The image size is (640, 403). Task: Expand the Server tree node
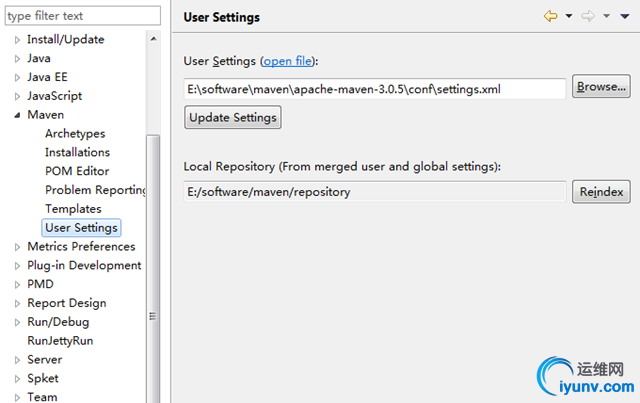coord(17,360)
